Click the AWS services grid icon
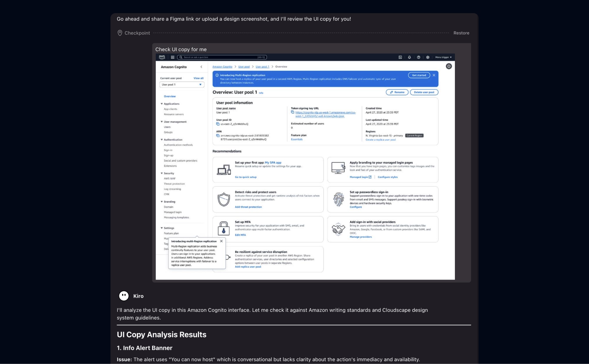This screenshot has width=589, height=364. point(172,57)
